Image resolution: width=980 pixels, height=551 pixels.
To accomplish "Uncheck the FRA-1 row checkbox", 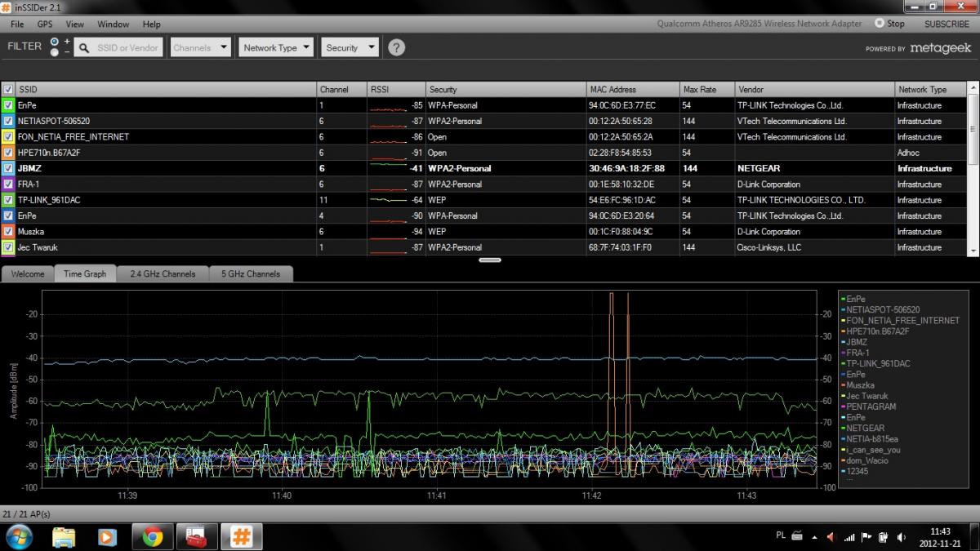I will click(8, 184).
